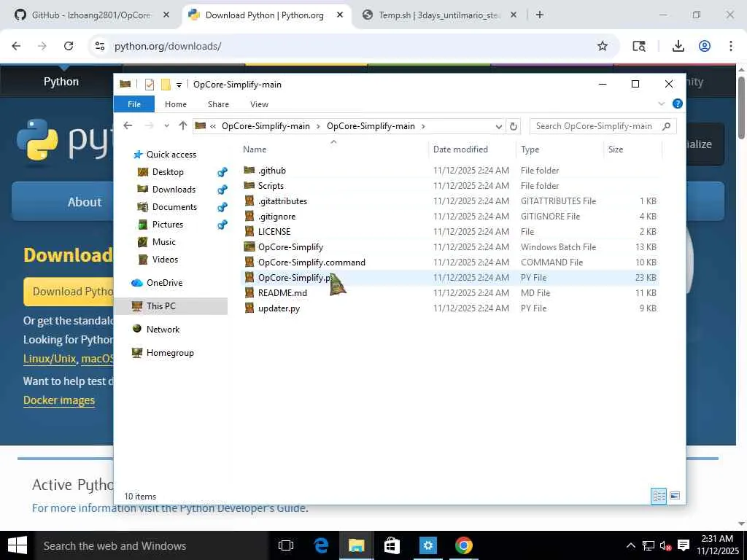The height and width of the screenshot is (560, 747).
Task: Click the double chevron before breadcrumb path
Action: (x=213, y=126)
